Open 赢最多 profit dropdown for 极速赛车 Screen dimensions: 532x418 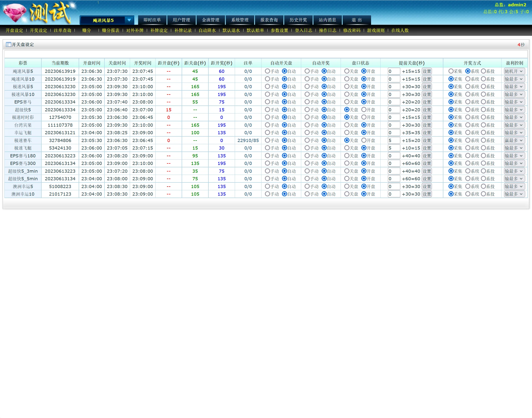click(514, 141)
